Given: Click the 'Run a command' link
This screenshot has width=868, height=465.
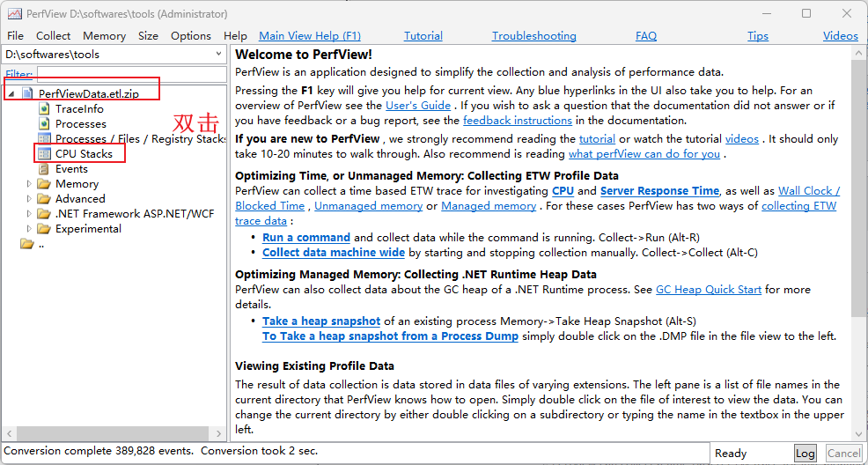Looking at the screenshot, I should pos(306,238).
